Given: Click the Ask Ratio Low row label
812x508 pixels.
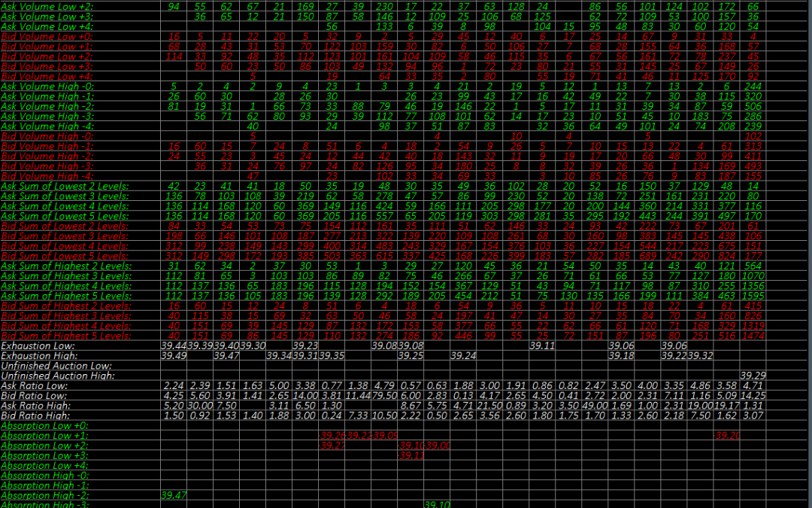Looking at the screenshot, I should pyautogui.click(x=35, y=385).
